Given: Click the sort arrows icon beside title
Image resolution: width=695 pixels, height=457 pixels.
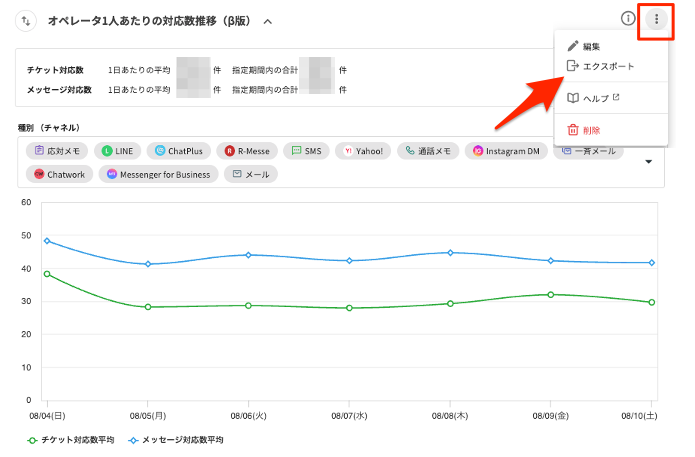Looking at the screenshot, I should 27,20.
